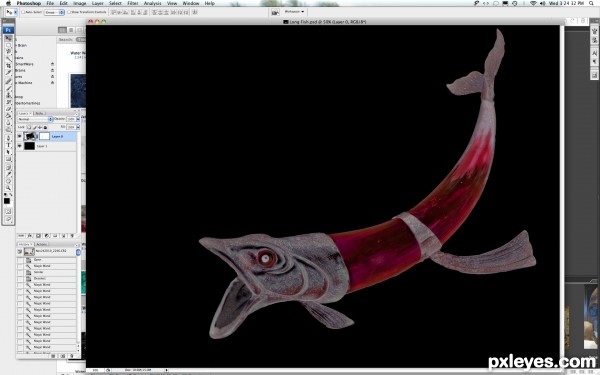Select the Pen tool
600x375 pixels.
(x=8, y=138)
